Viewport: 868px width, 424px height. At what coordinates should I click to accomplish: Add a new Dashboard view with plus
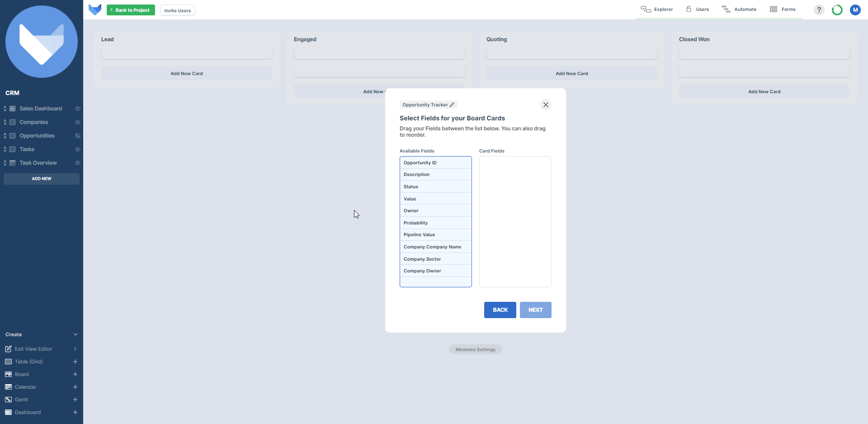point(75,412)
